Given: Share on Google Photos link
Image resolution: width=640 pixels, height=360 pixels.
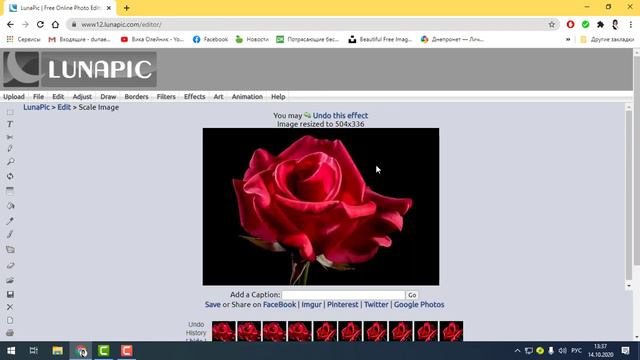Looking at the screenshot, I should [419, 304].
